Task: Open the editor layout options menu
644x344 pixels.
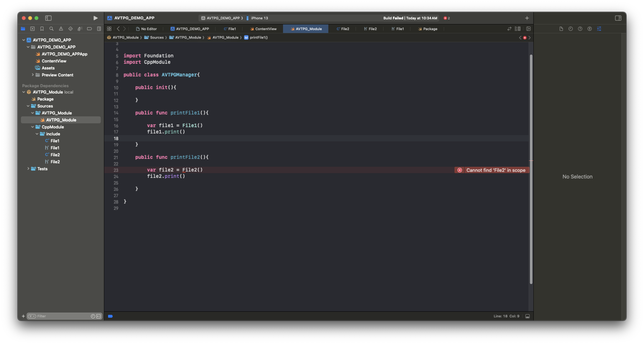Action: tap(518, 29)
